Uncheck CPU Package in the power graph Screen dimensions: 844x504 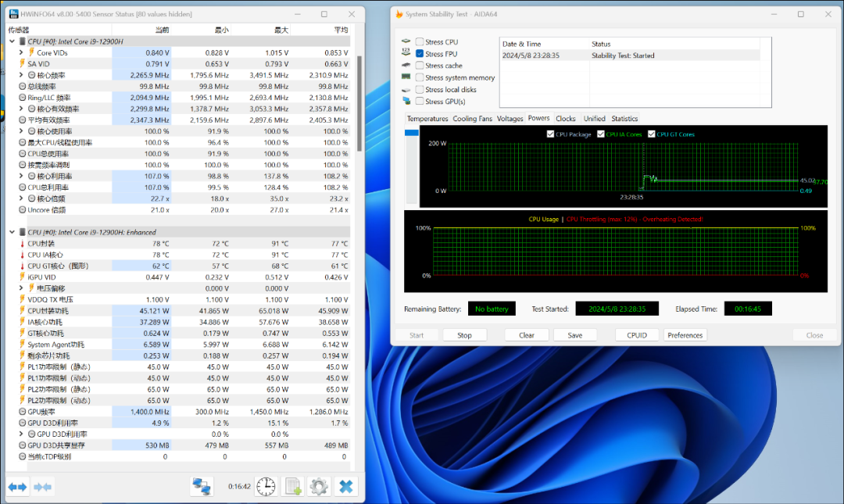pos(550,134)
